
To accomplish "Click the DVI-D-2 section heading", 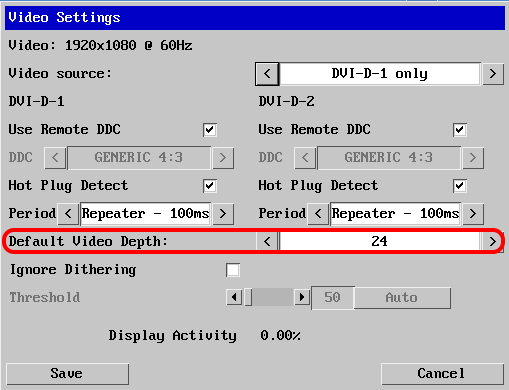I will [x=286, y=101].
